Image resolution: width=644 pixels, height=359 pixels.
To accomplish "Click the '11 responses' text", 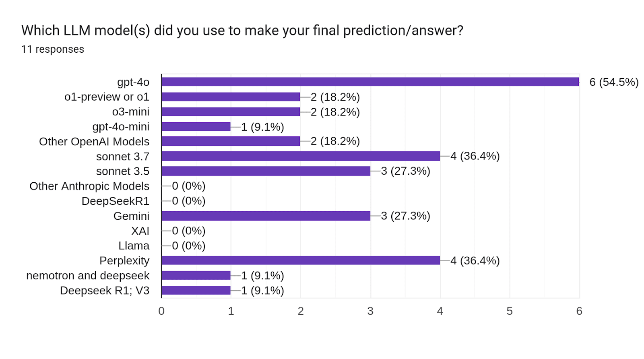I will [53, 50].
